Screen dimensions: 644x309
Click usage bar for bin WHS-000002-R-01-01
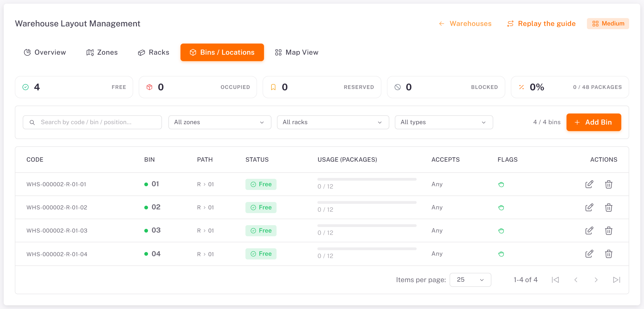tap(367, 179)
